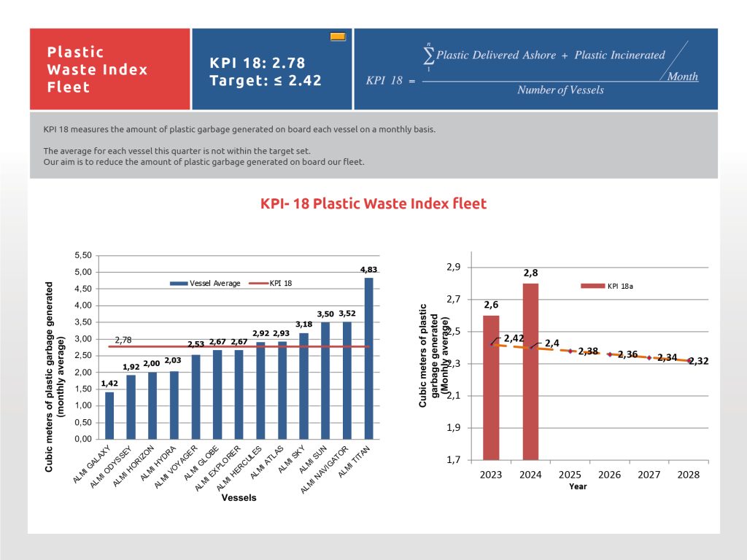Viewport: 747px width, 560px height.
Task: Click the 2024 red bar labeled 2,8
Action: tap(530, 372)
